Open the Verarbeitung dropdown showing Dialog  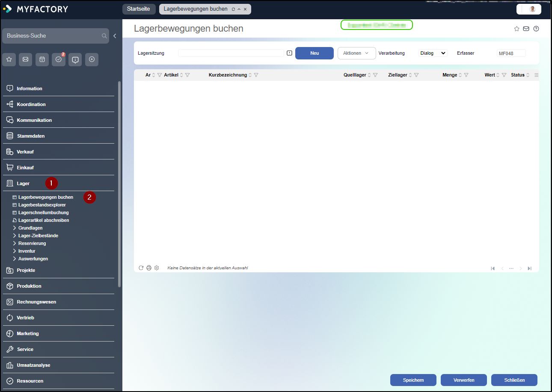(433, 53)
